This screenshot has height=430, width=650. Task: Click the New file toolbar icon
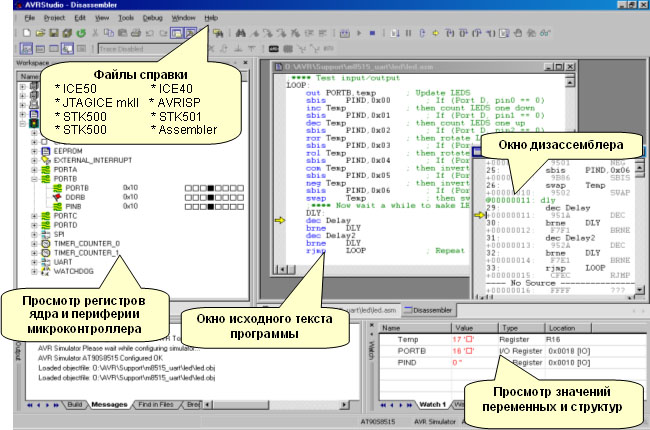click(x=25, y=33)
